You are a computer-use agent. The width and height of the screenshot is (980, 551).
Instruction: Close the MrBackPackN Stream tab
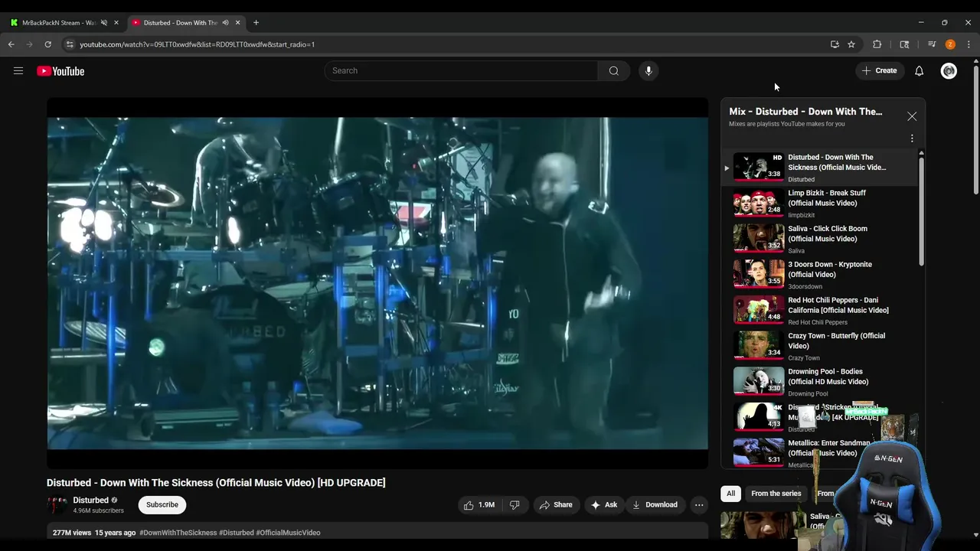tap(116, 23)
